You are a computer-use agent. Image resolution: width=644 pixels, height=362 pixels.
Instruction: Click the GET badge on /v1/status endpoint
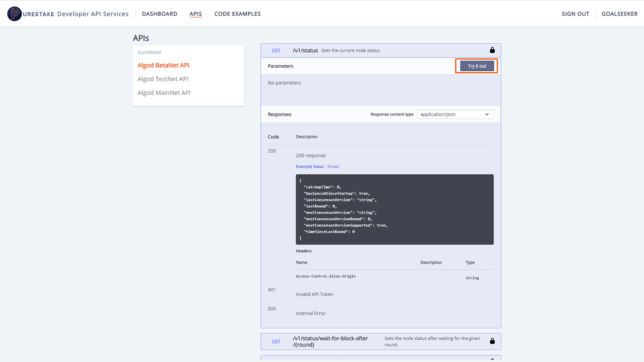276,50
